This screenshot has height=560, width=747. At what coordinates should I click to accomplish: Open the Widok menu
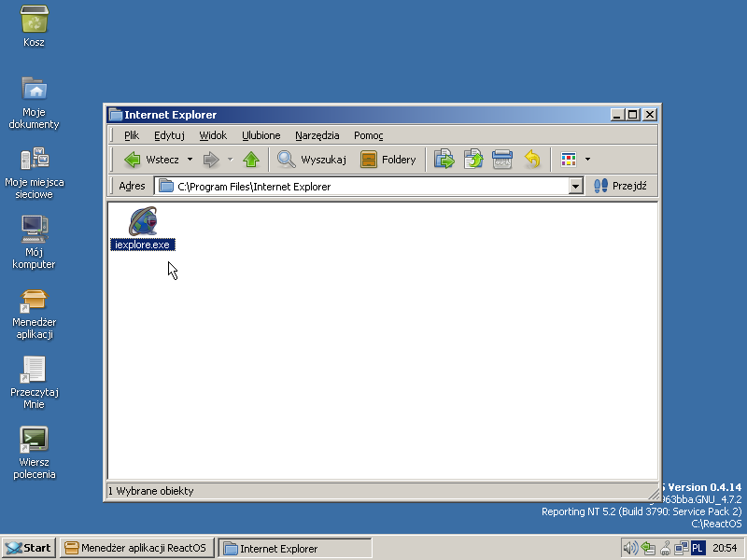point(213,135)
